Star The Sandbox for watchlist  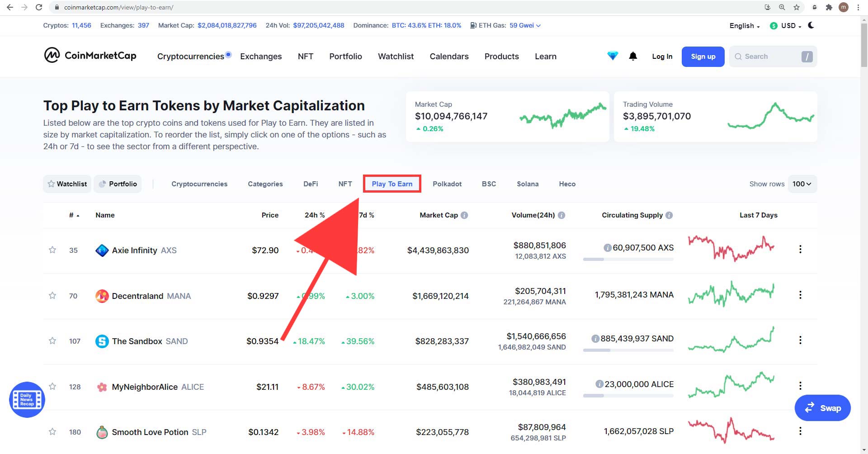[x=52, y=340]
